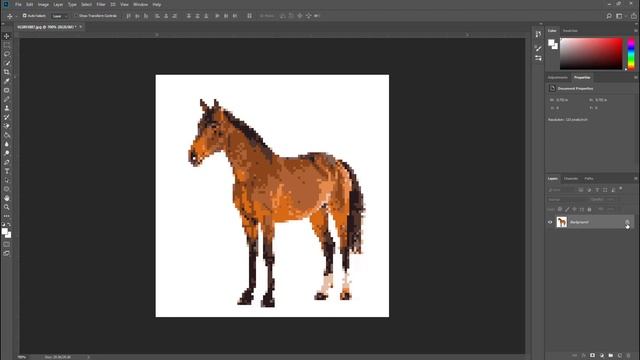Click the layer kind filter dropdown
This screenshot has width=640, height=360.
click(561, 190)
